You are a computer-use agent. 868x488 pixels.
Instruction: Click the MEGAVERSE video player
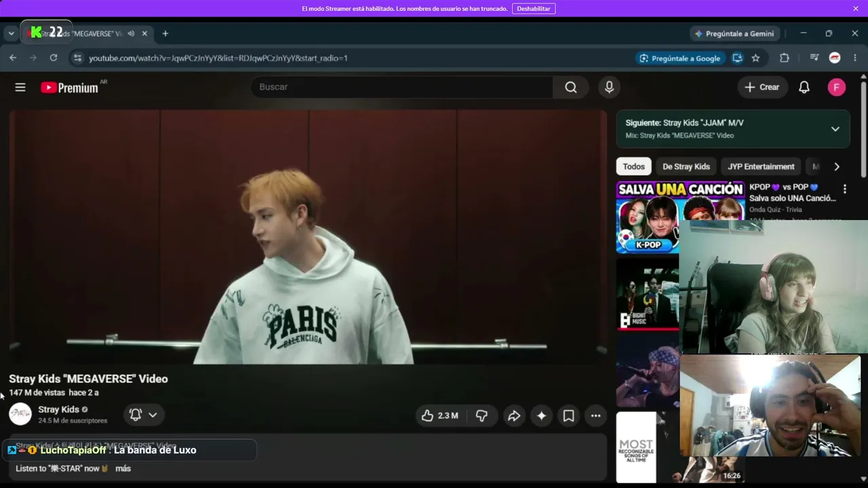308,237
